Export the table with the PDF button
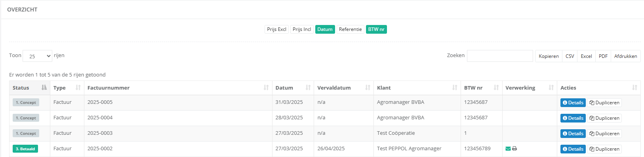 603,56
